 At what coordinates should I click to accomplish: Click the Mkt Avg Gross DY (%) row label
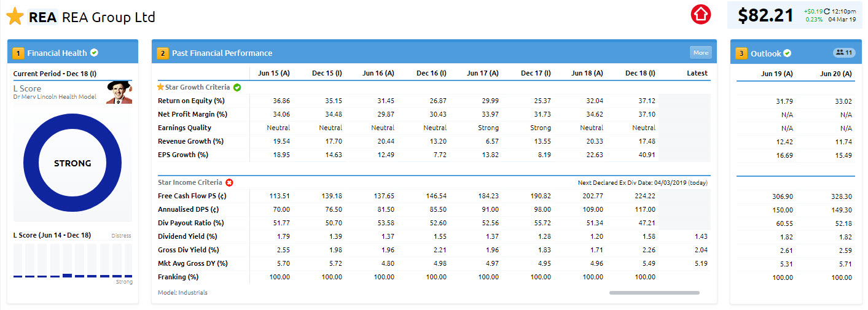click(193, 263)
